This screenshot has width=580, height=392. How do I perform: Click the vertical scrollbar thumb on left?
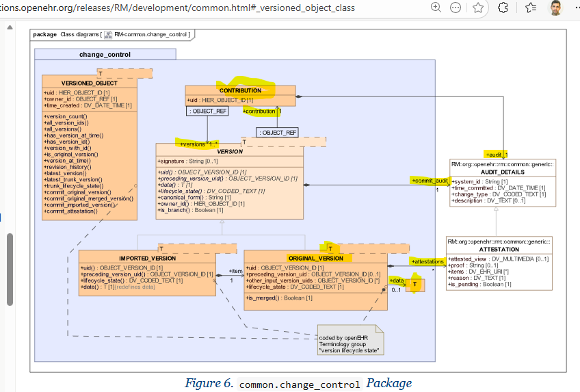pyautogui.click(x=10, y=269)
